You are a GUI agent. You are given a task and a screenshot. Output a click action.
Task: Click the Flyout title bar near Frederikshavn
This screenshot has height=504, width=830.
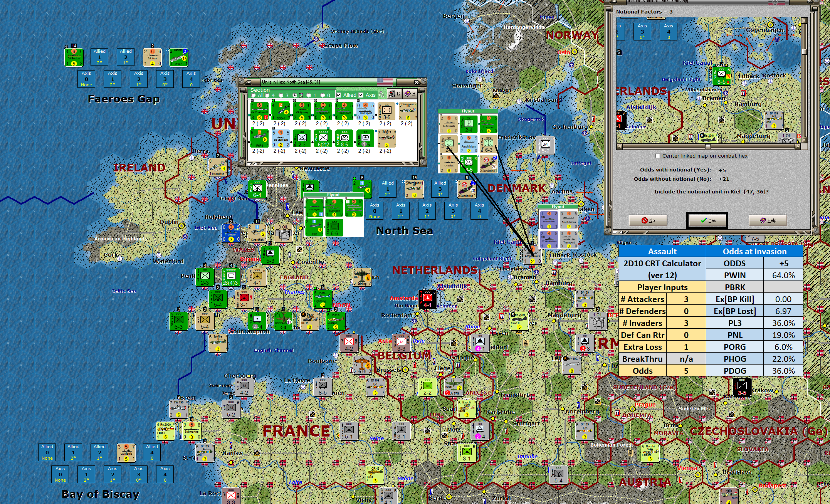coord(468,111)
